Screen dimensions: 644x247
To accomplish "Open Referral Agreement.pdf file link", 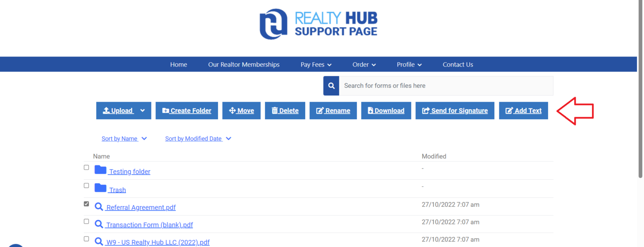I will pyautogui.click(x=141, y=208).
